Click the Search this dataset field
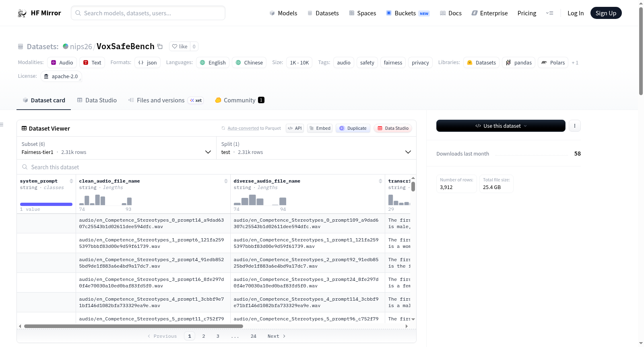Viewport: 644px width, 347px height. [217, 167]
